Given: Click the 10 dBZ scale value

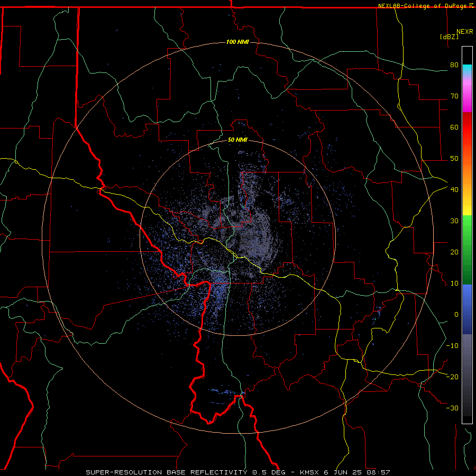Looking at the screenshot, I should click(x=454, y=283).
